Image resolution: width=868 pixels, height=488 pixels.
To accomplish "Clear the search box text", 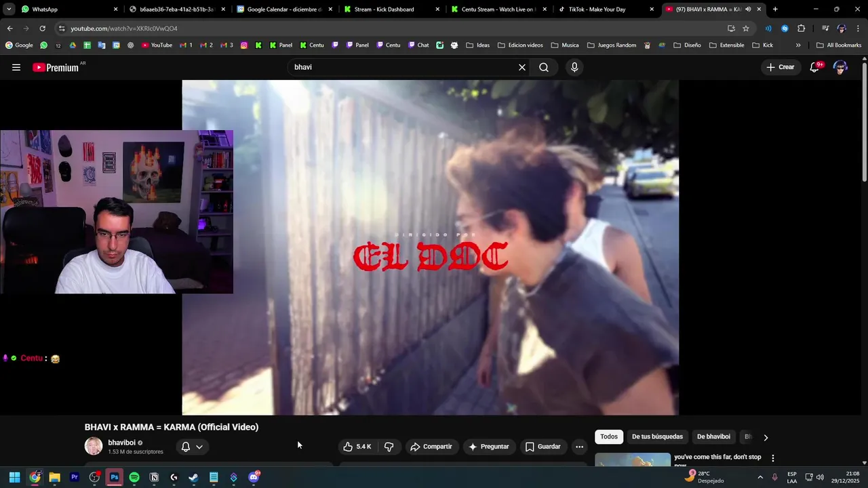I will coord(522,67).
